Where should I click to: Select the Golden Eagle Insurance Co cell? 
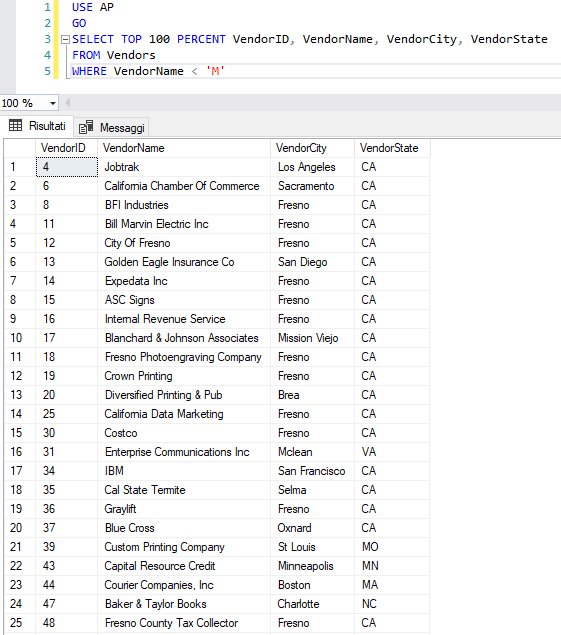184,262
